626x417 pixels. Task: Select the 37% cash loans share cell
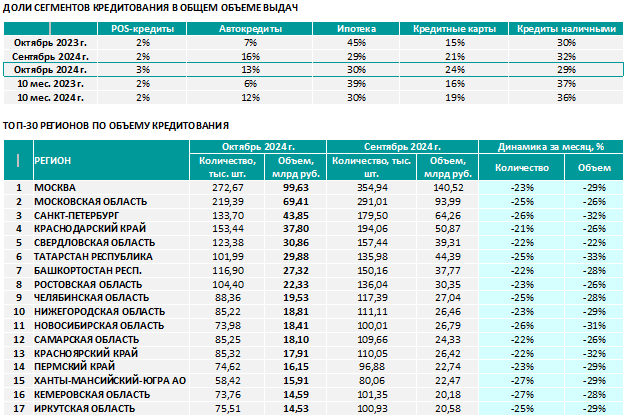click(x=566, y=84)
